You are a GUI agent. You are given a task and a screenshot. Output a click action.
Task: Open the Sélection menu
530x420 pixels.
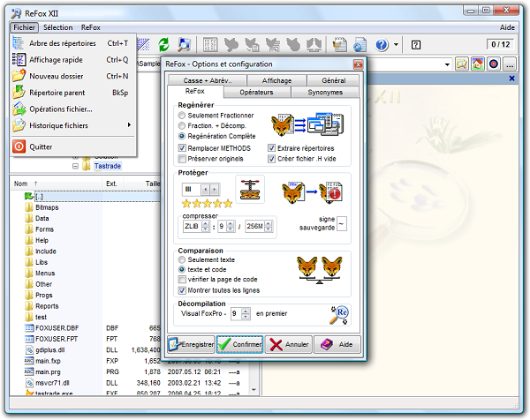(57, 27)
